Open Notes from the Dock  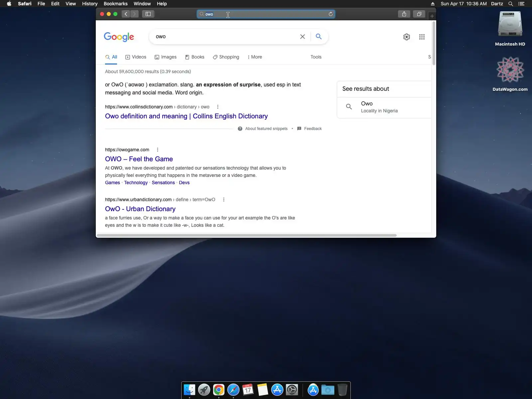click(x=263, y=390)
